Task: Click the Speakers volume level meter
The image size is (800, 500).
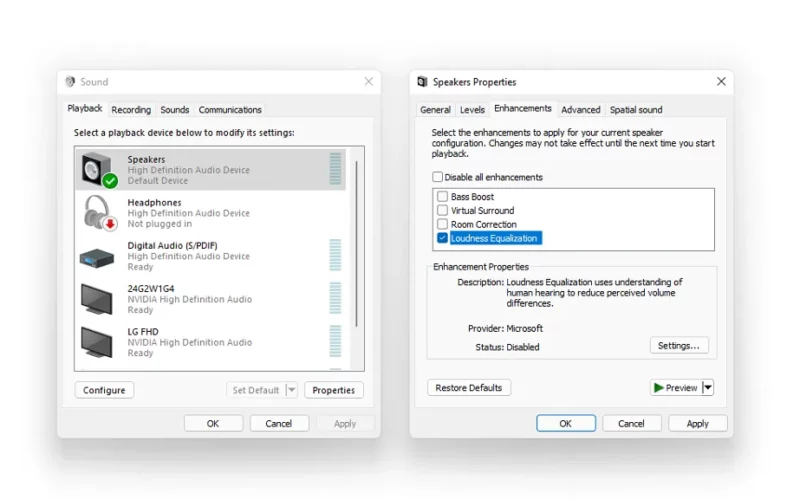Action: click(x=335, y=169)
